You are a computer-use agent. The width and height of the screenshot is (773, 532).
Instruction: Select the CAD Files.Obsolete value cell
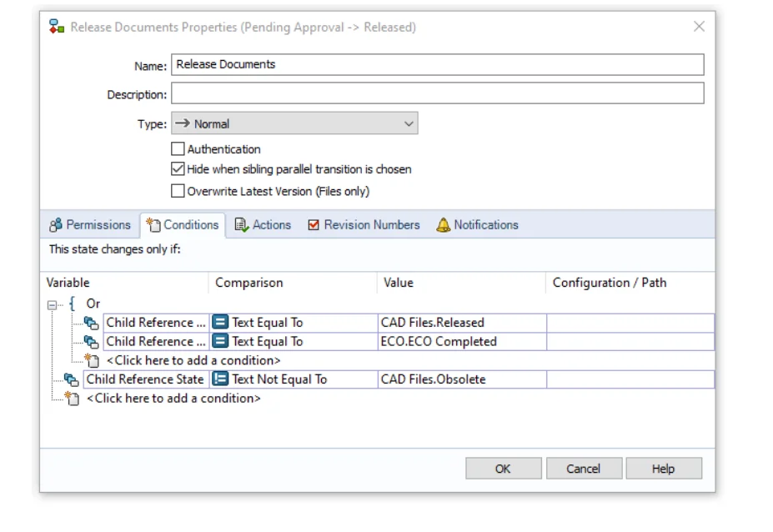(x=461, y=379)
